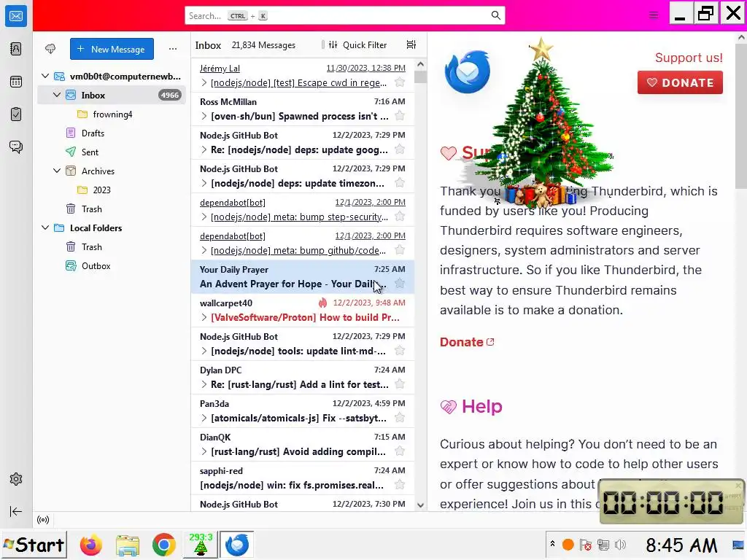The height and width of the screenshot is (560, 747).
Task: Click the online status icon in status bar
Action: tap(43, 519)
